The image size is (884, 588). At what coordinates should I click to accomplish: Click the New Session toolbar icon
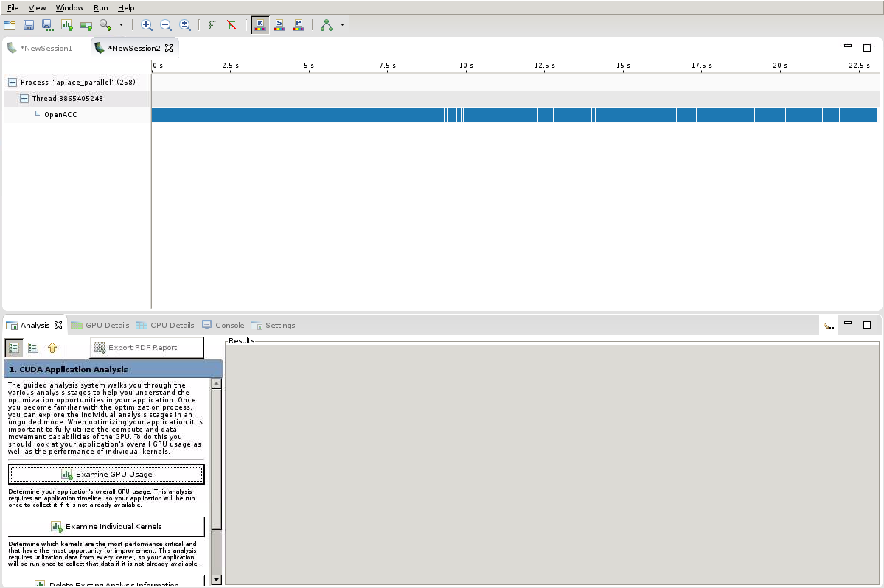click(x=10, y=25)
